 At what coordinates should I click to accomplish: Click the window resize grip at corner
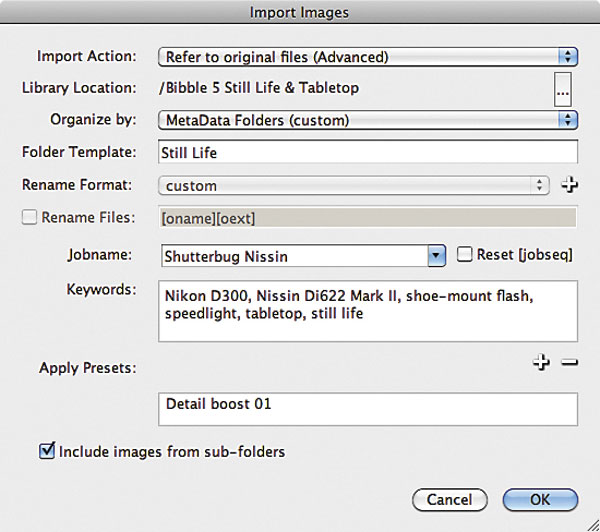pos(593,525)
